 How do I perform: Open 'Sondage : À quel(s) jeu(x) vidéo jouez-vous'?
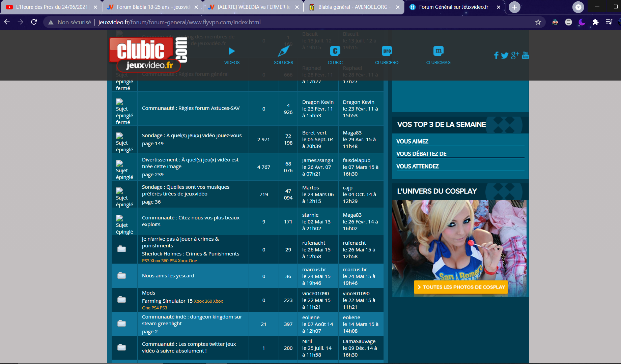click(192, 135)
